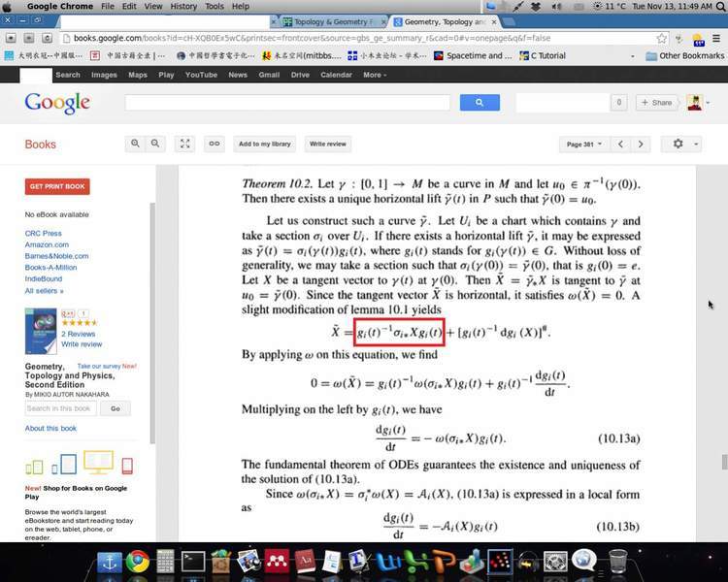Open Other Bookmarks folder
728x582 pixels.
tap(685, 55)
